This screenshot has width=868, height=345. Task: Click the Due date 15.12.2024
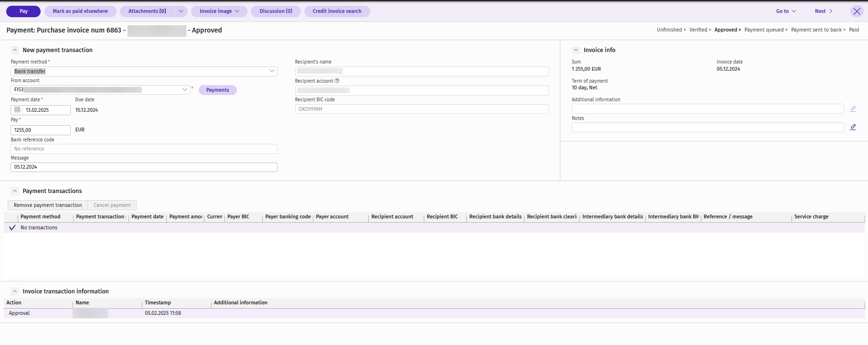86,110
